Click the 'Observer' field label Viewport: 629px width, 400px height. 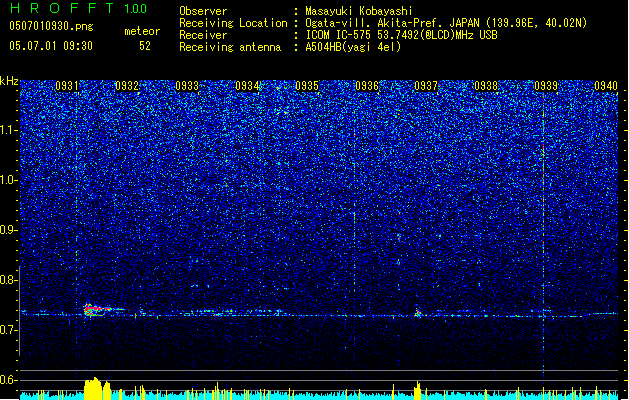(203, 11)
